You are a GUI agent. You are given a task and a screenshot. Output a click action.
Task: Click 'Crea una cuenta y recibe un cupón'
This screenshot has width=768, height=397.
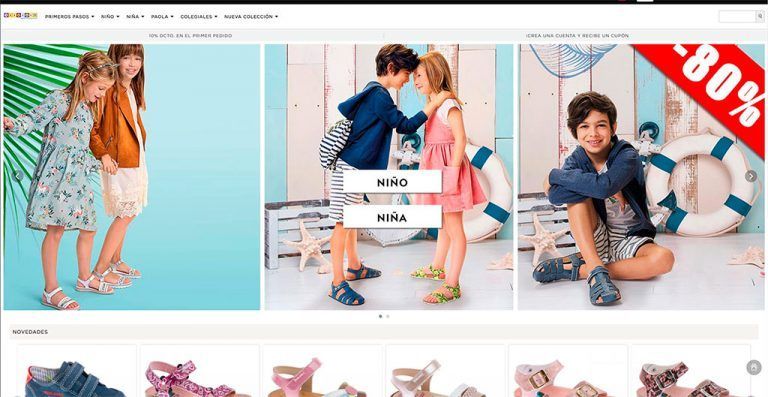click(x=577, y=36)
